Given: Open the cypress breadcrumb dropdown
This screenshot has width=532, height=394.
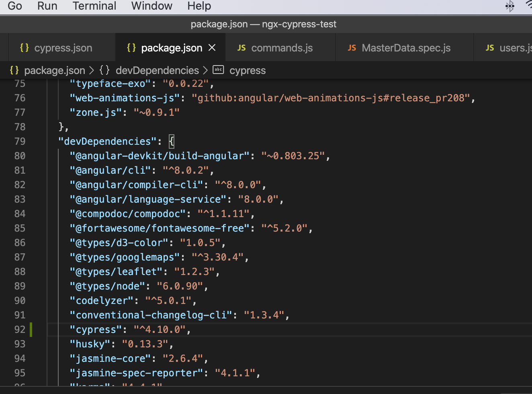Looking at the screenshot, I should [x=248, y=70].
